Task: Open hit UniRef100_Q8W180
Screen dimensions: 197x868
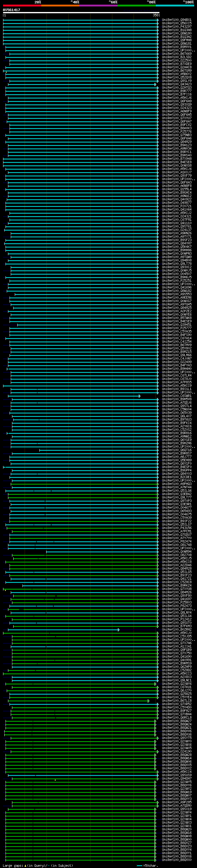Action: 176,33
